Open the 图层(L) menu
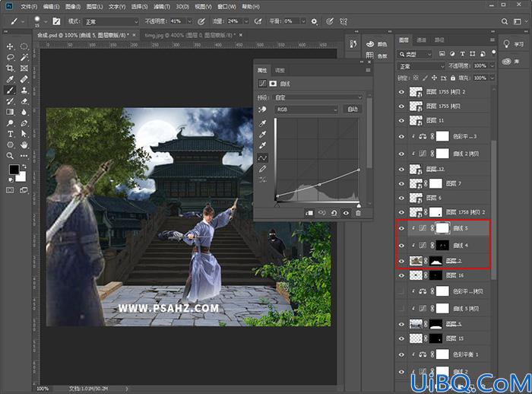 (x=94, y=6)
